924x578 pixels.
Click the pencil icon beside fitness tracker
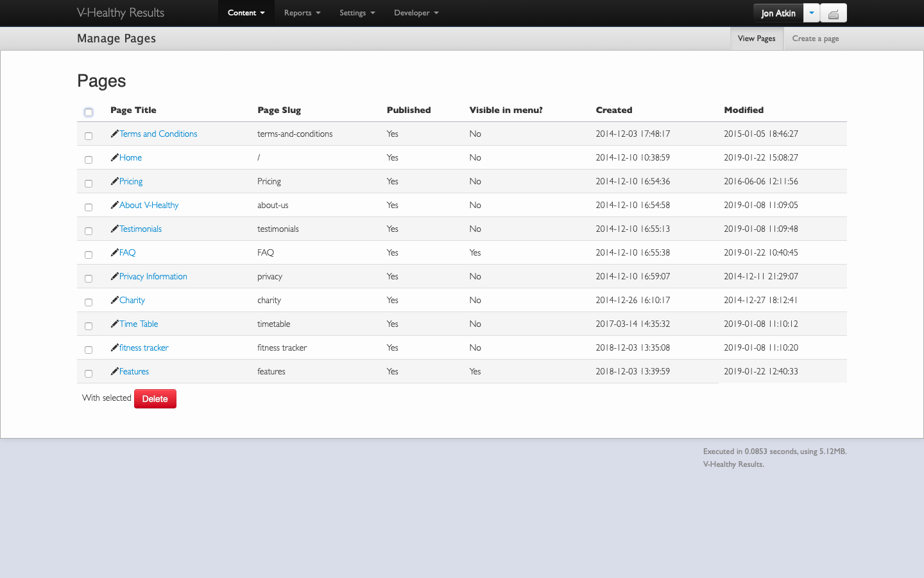114,347
